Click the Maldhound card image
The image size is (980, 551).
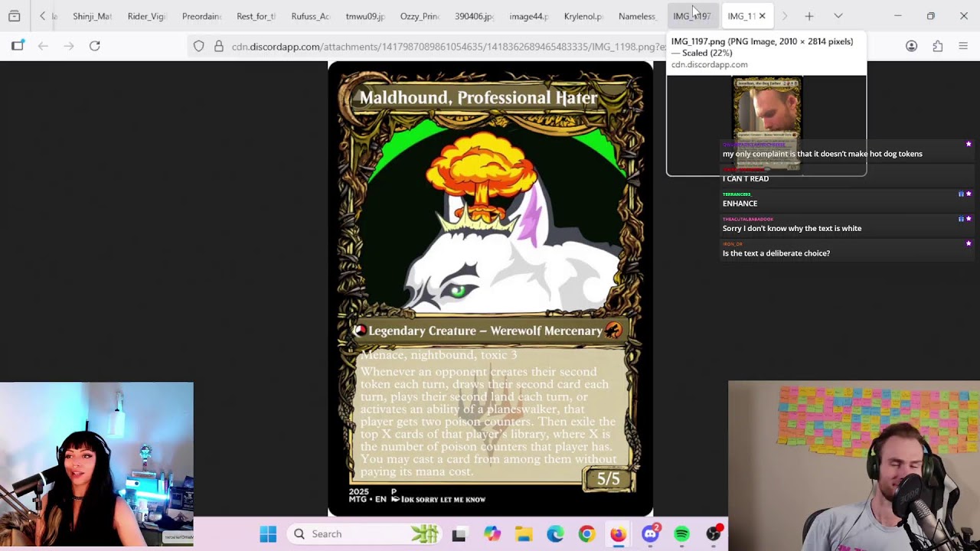pyautogui.click(x=490, y=289)
